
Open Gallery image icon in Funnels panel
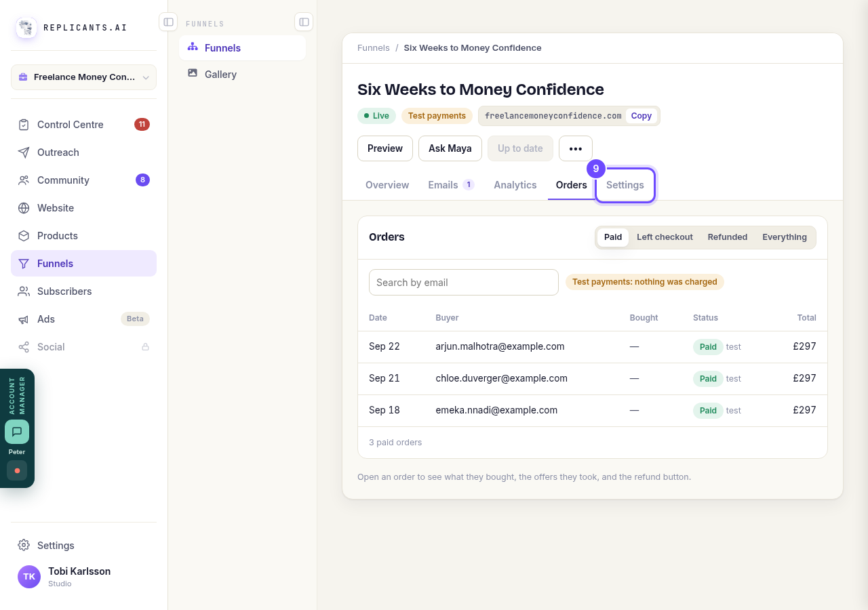tap(193, 73)
